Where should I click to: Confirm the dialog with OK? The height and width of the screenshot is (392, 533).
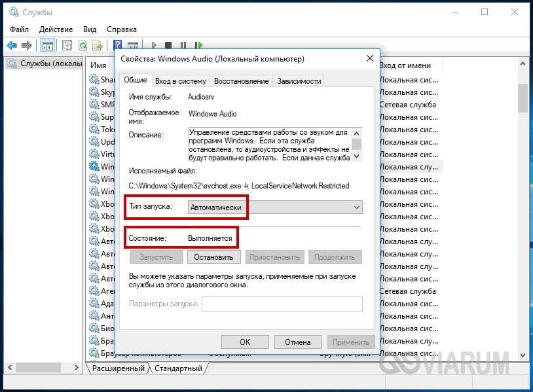245,342
